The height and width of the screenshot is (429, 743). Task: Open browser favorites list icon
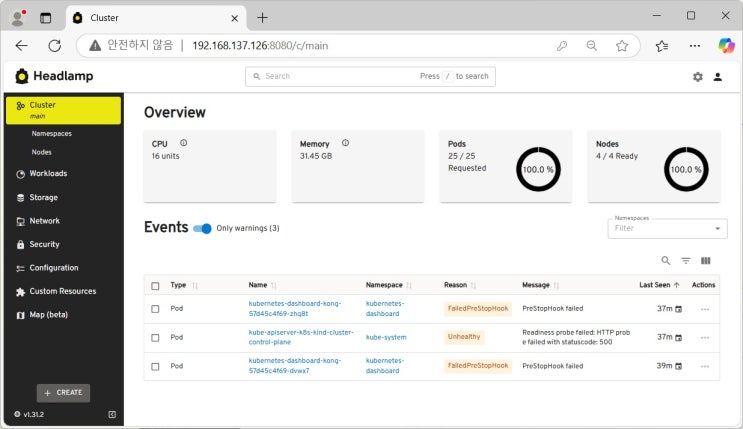(x=662, y=46)
